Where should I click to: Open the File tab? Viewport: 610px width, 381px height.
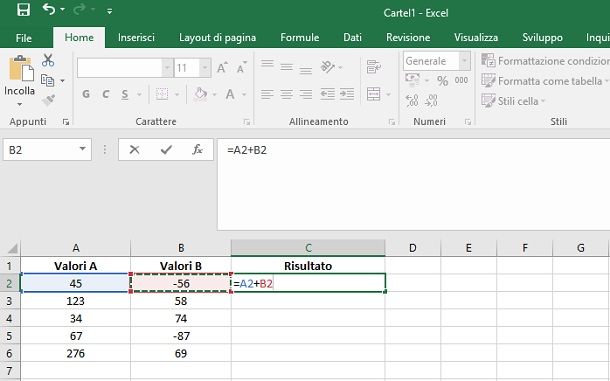[x=24, y=38]
